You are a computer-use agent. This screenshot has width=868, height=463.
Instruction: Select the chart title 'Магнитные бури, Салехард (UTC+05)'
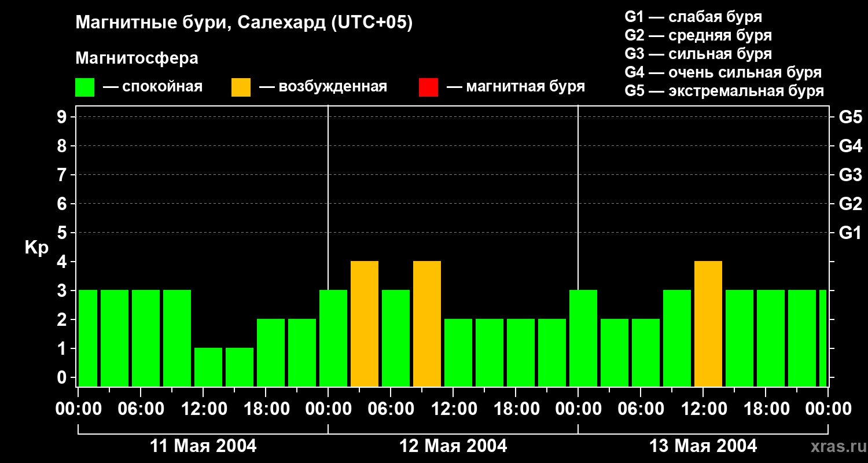(244, 23)
